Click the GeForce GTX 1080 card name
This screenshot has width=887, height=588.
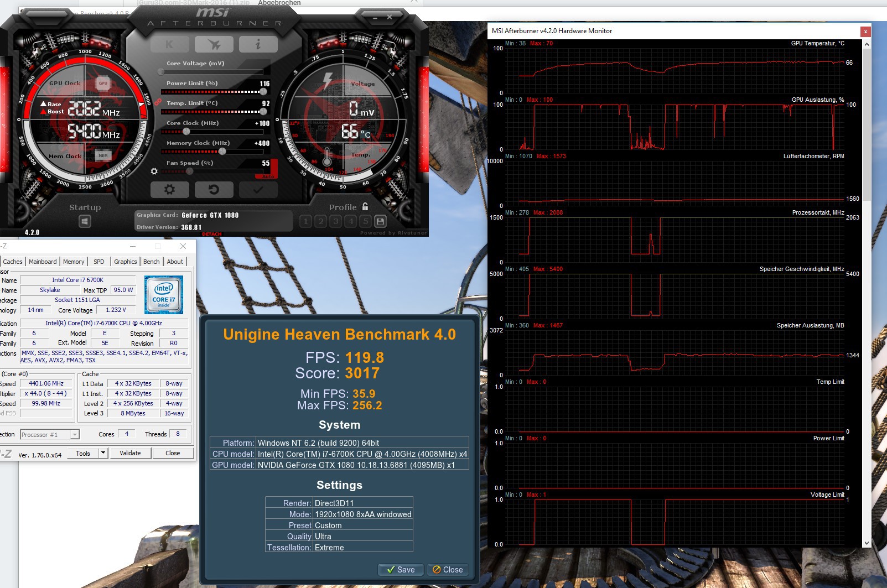coord(210,215)
